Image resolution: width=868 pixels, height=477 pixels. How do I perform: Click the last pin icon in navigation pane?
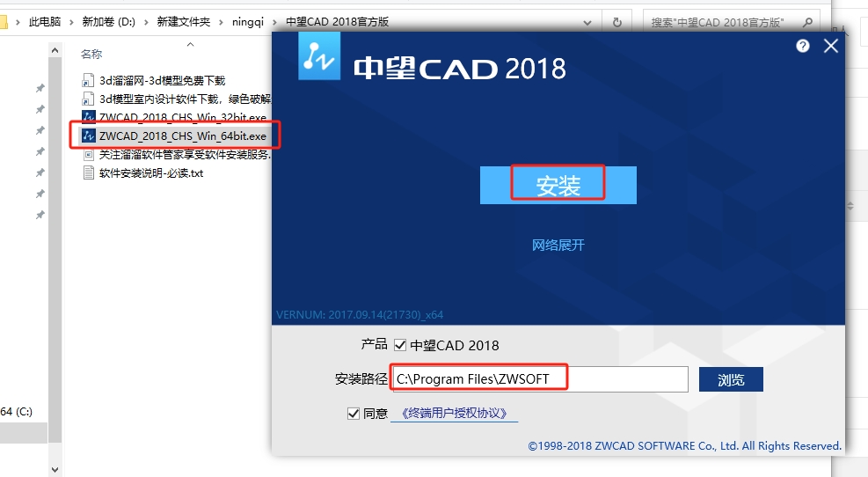point(40,215)
